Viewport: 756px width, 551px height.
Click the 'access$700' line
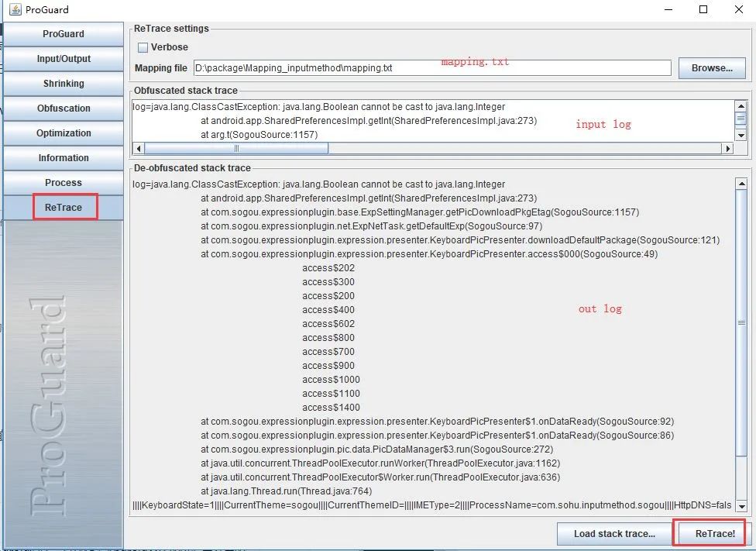(x=328, y=352)
